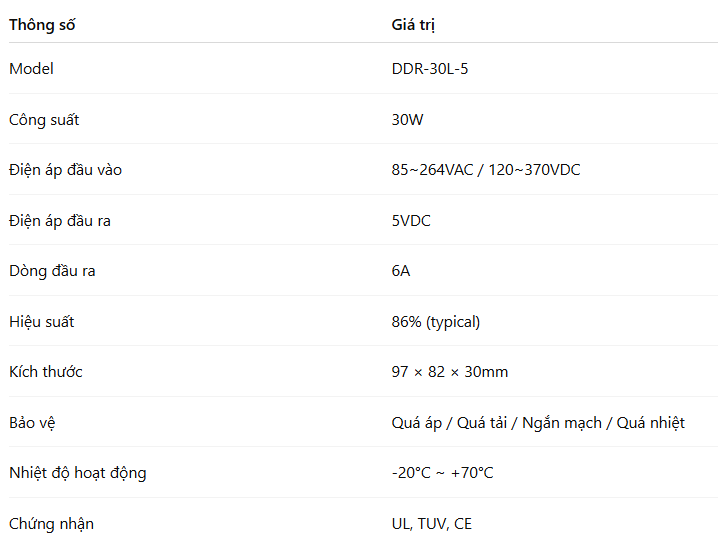Click the DDR-30L-5 model value

point(430,69)
